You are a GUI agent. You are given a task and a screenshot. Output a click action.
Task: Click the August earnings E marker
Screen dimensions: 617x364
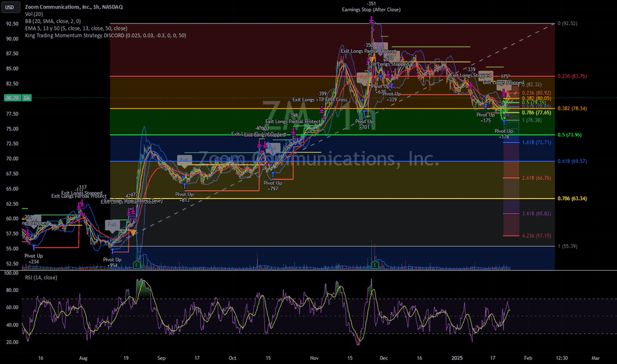[x=137, y=265]
